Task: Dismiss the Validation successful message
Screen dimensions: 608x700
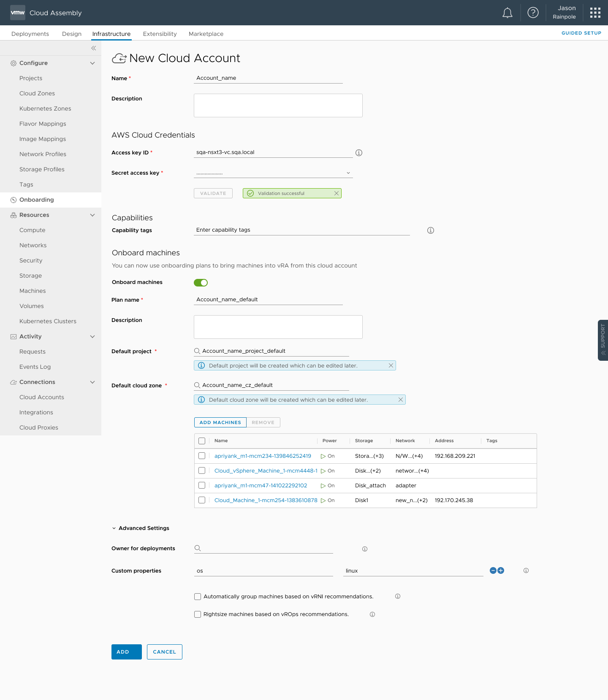Action: 337,193
